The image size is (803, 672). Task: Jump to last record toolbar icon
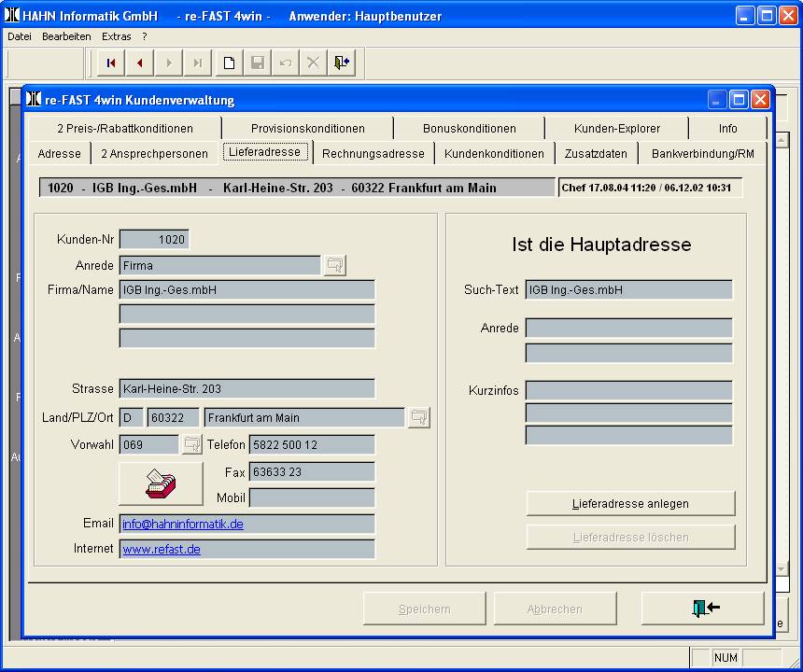click(x=198, y=63)
